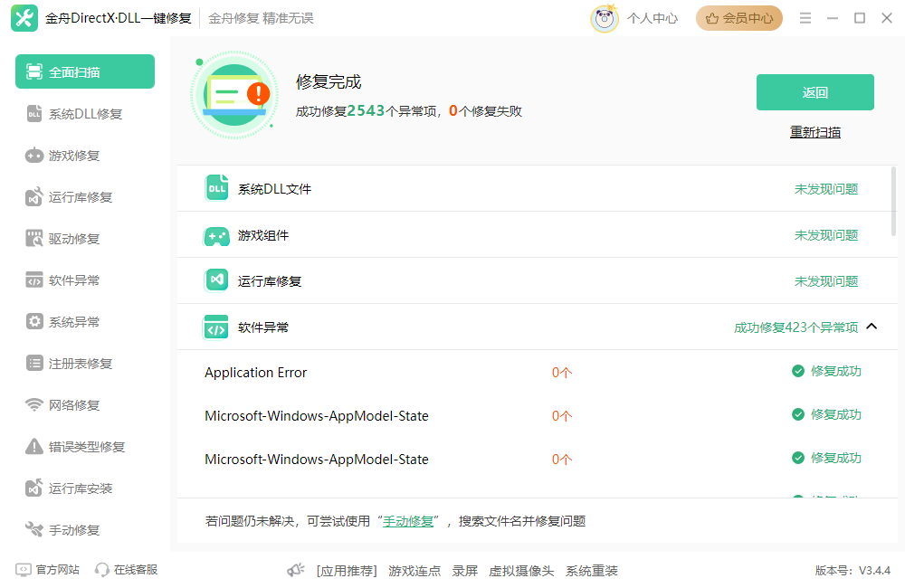This screenshot has height=588, width=905.
Task: Switch to the 全面扫描 tab
Action: pos(84,71)
